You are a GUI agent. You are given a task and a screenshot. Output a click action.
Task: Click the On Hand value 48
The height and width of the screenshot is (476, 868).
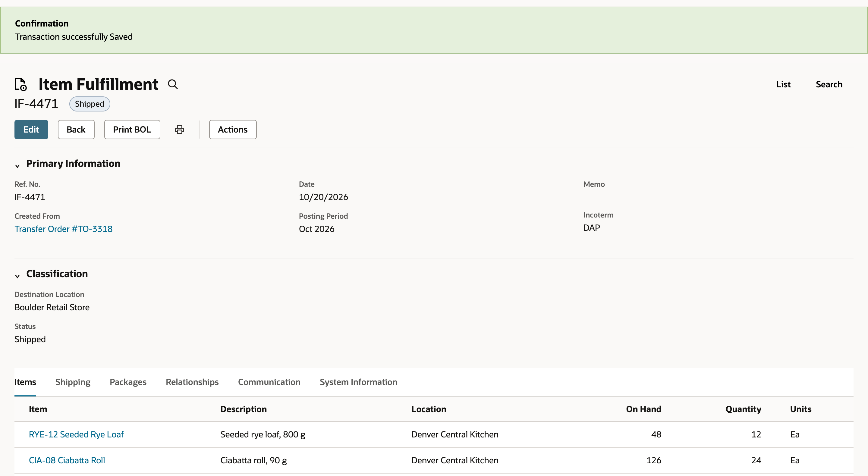tap(656, 434)
